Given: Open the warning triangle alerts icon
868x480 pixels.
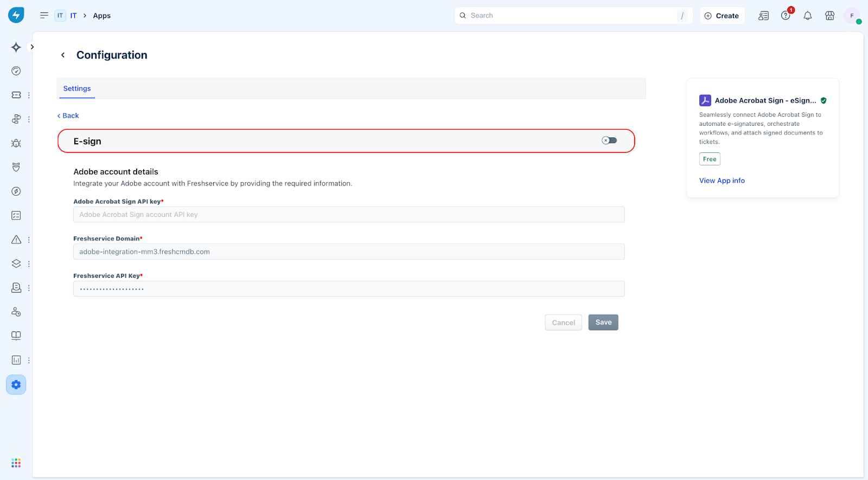Looking at the screenshot, I should [x=16, y=240].
